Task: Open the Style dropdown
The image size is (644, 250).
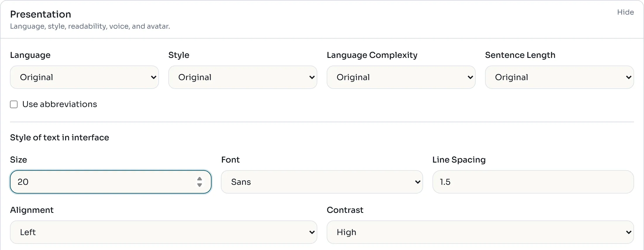Action: (243, 77)
